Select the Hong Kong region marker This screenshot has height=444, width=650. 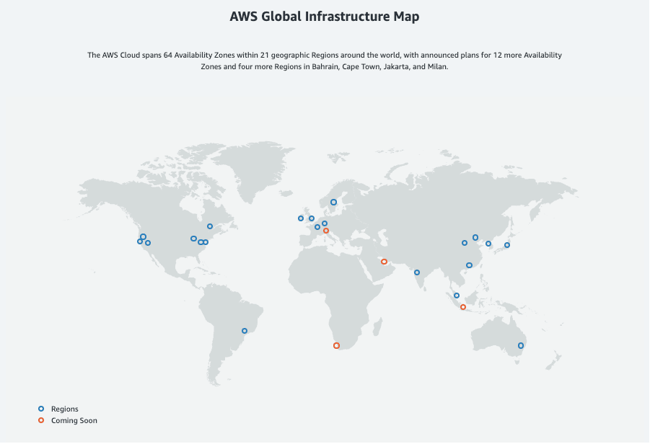tap(469, 266)
